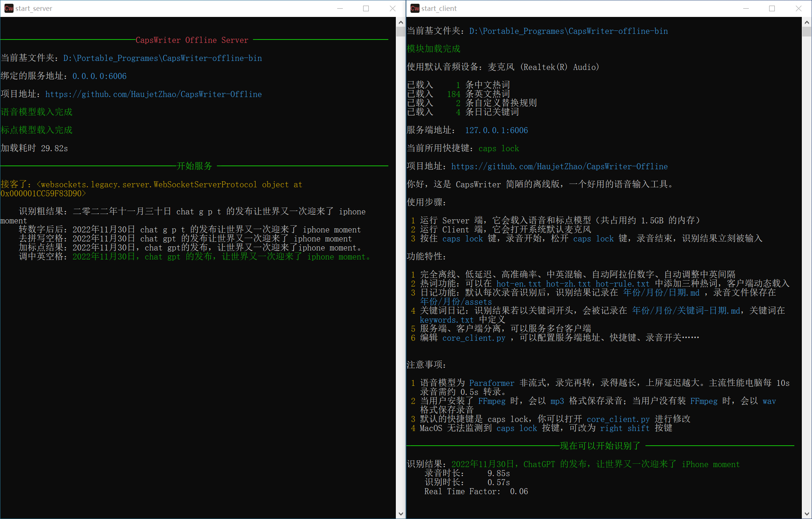Open GitHub project link in server window
Screen dimensions: 812x519
click(x=153, y=94)
